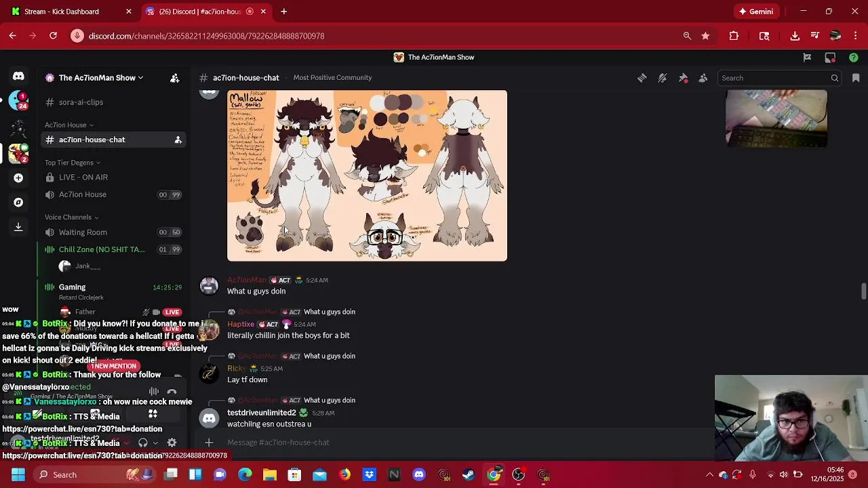Click Add a Server plus icon
The width and height of the screenshot is (868, 488).
[18, 178]
